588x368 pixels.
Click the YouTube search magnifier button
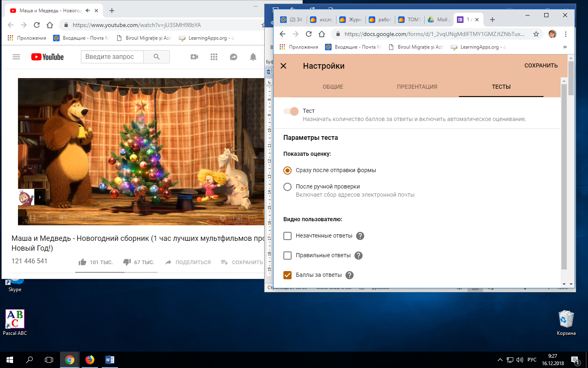click(156, 57)
